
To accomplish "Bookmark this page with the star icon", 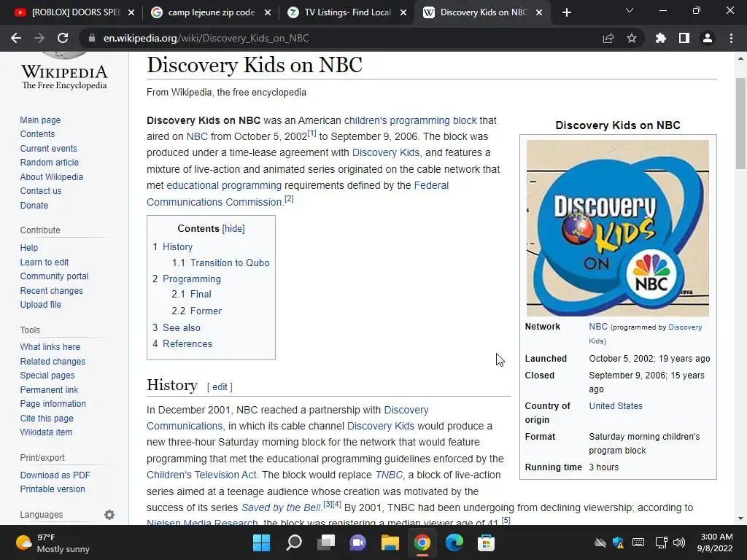I will point(632,38).
